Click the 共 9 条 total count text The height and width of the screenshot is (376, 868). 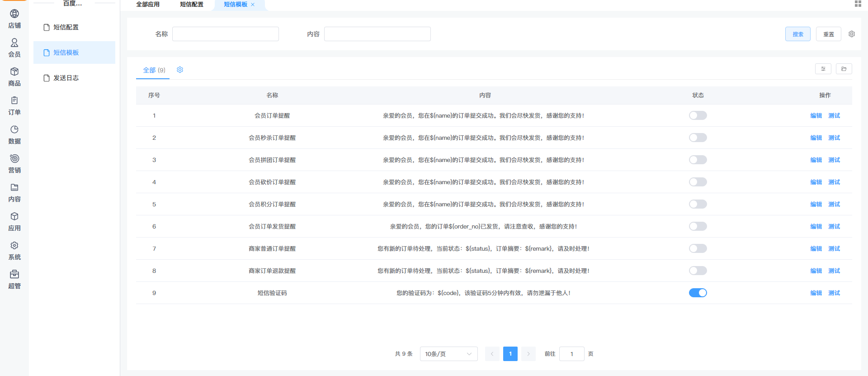[x=404, y=354]
